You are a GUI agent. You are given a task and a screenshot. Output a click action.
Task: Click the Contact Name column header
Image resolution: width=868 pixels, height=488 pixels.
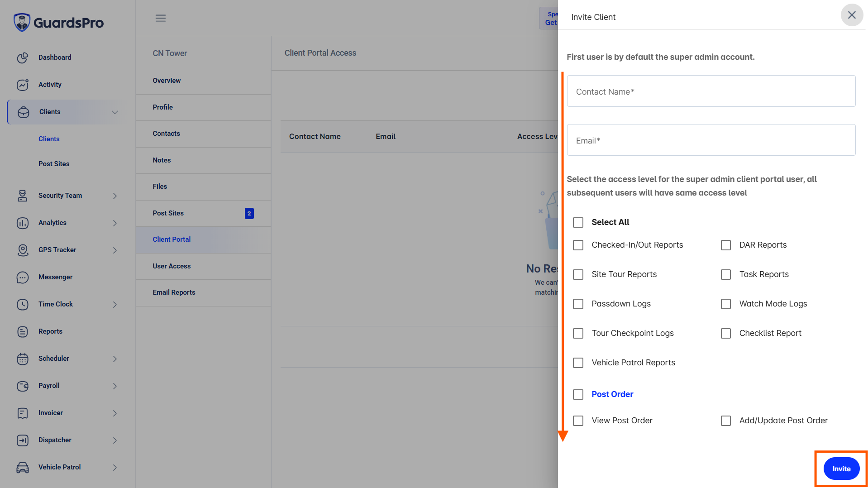(315, 136)
